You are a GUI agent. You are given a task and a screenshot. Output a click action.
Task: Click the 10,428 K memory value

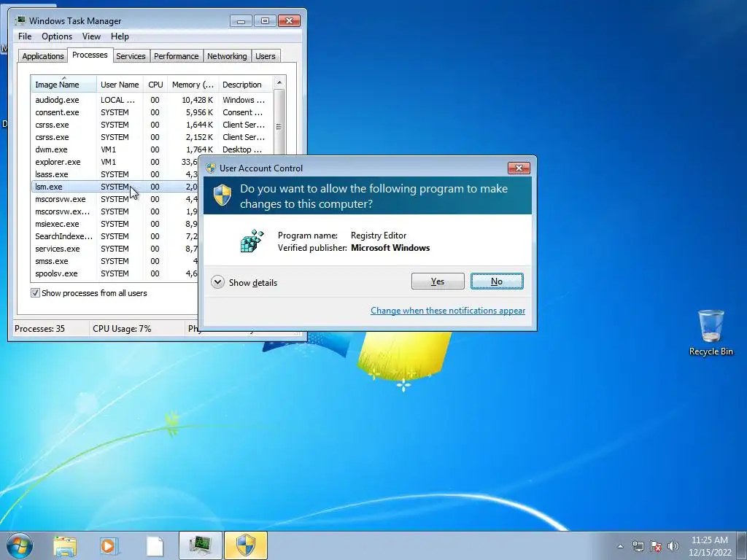tap(197, 100)
